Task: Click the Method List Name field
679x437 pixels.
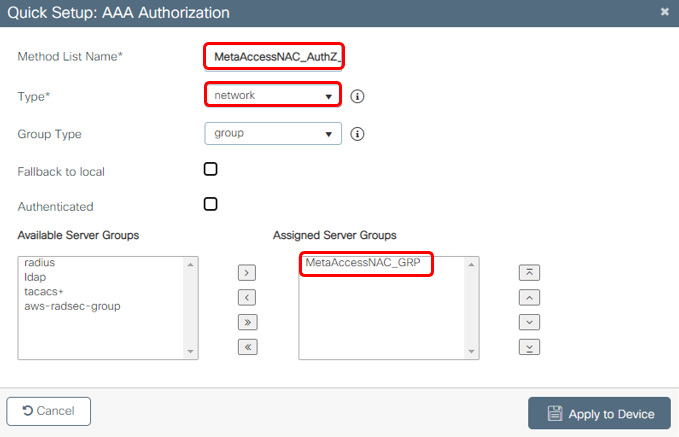Action: pyautogui.click(x=274, y=57)
